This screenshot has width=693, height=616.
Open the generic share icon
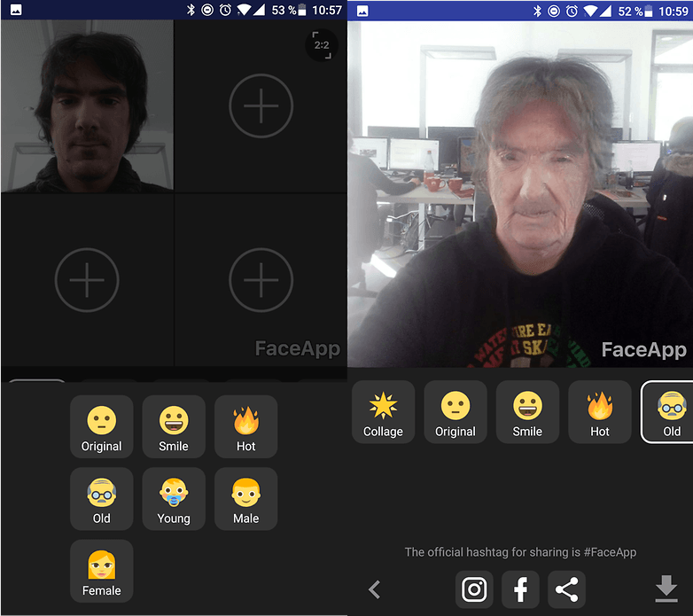566,589
